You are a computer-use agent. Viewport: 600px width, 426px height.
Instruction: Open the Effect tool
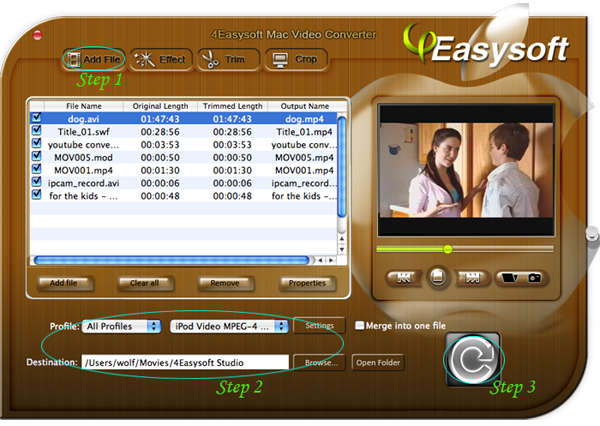tap(161, 59)
